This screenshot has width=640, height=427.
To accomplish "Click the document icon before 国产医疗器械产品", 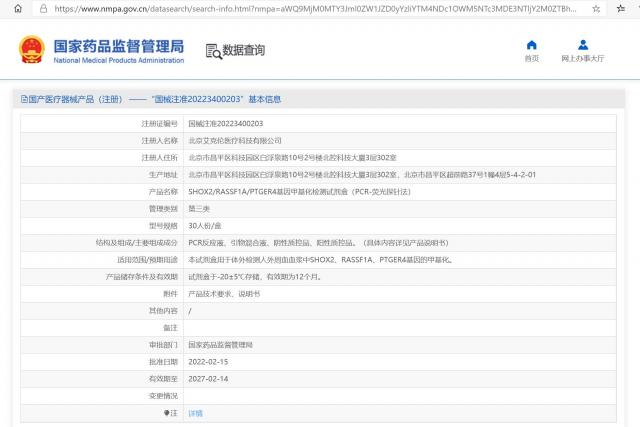I will [24, 99].
